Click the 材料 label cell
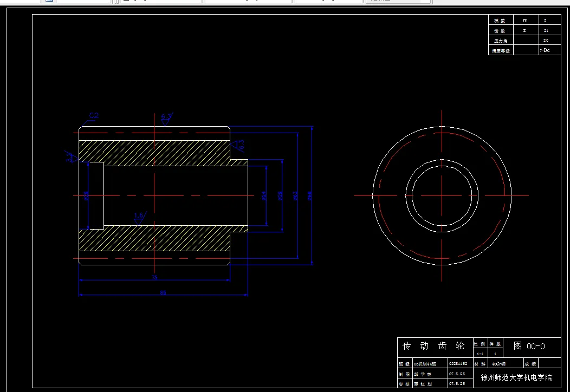The width and height of the screenshot is (570, 392). pos(480,364)
